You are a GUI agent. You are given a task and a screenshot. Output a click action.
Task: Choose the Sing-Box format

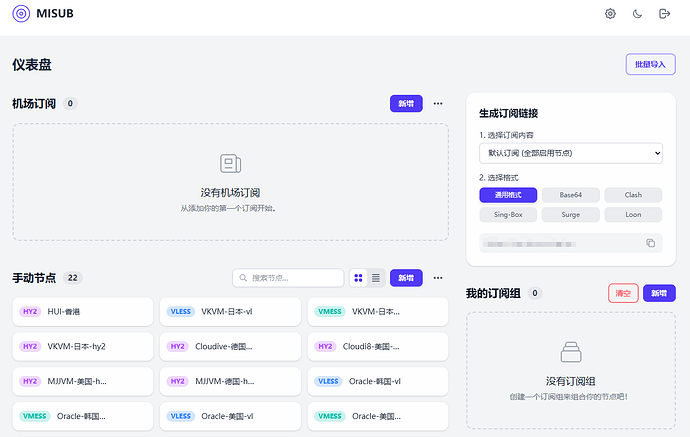tap(508, 214)
